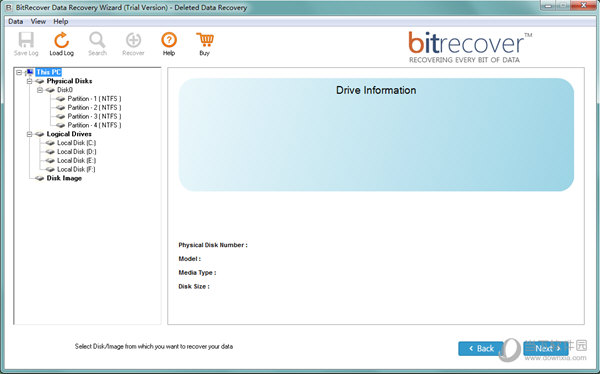Click the Drive Information heading
The height and width of the screenshot is (374, 600).
(x=376, y=90)
